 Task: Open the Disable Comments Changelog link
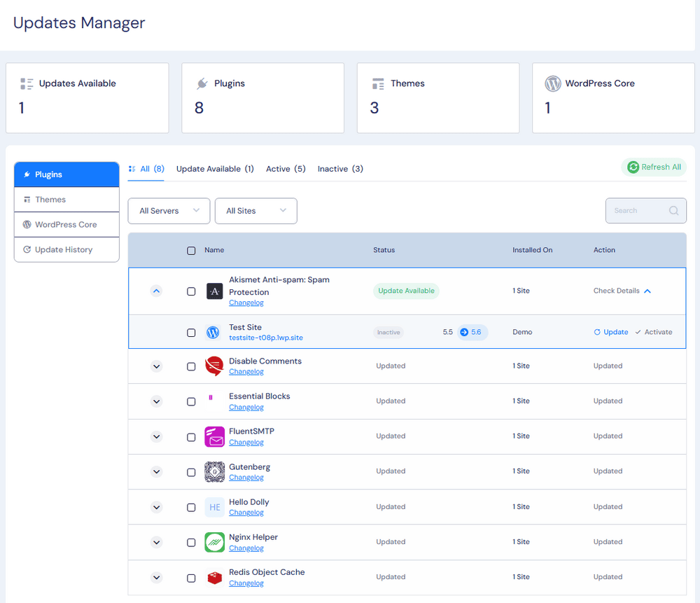(x=246, y=372)
